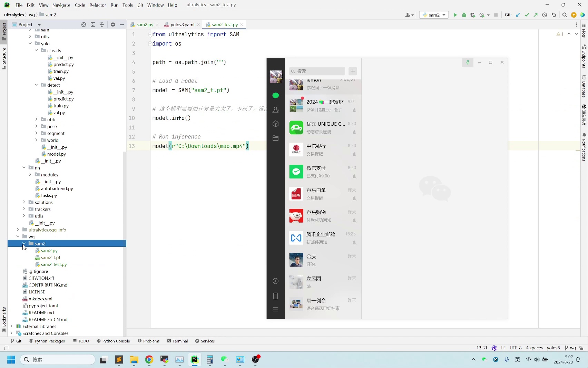This screenshot has width=588, height=368.
Task: Click WeChat chat files folder icon
Action: point(275,138)
